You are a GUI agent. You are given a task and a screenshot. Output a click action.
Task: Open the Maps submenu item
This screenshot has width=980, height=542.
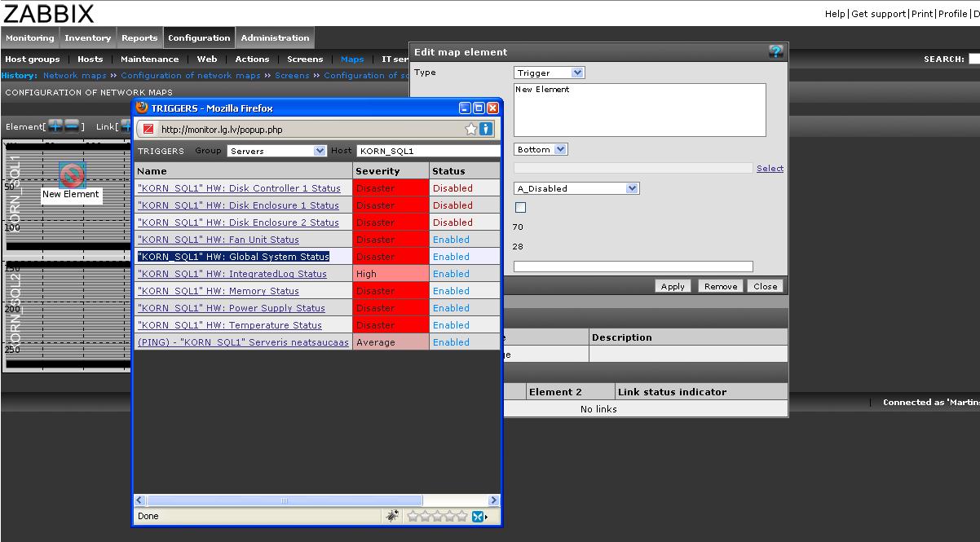tap(352, 59)
